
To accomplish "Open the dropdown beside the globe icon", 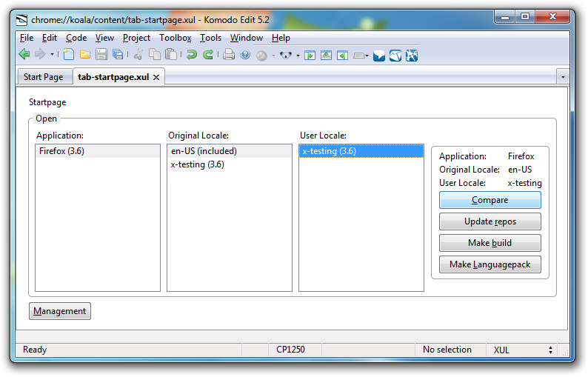I will click(x=273, y=56).
